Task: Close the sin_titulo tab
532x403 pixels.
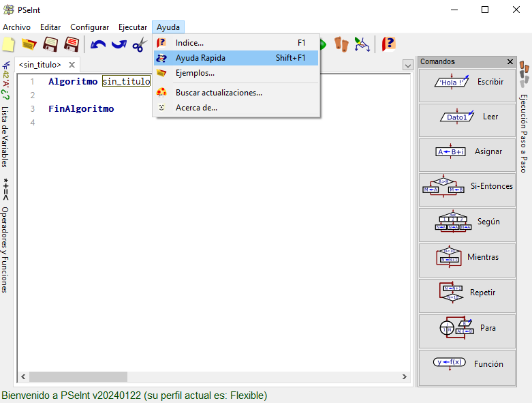Action: click(72, 65)
